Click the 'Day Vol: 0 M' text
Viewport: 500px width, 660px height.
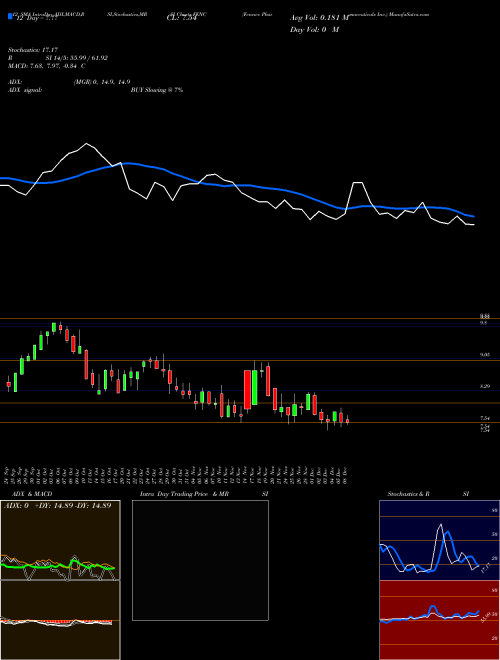(x=314, y=30)
